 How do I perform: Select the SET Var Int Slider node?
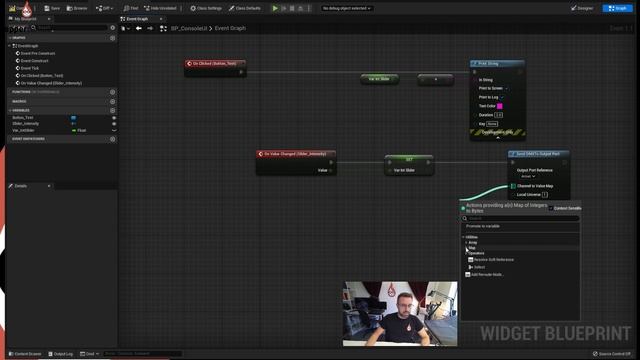pyautogui.click(x=409, y=165)
